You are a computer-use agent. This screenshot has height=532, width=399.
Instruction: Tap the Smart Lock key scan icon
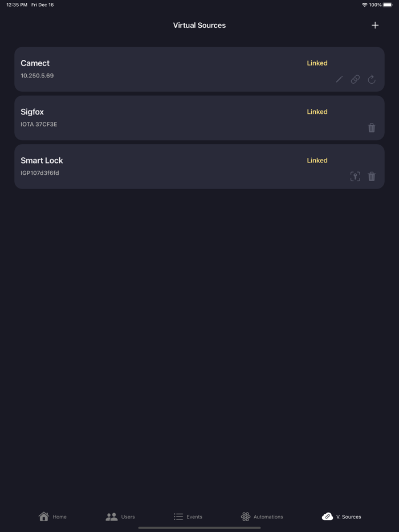pyautogui.click(x=355, y=177)
